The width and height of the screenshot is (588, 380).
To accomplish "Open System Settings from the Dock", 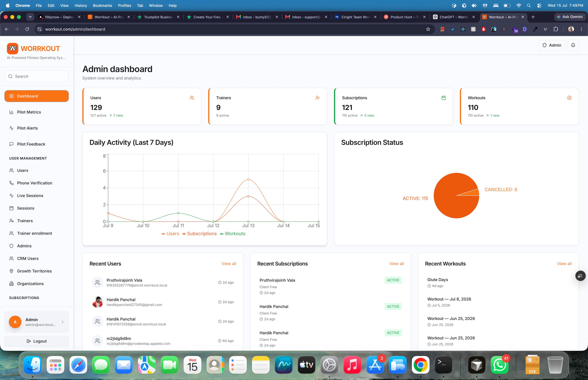I will (329, 365).
